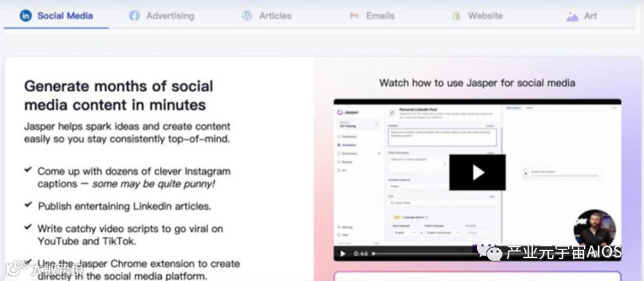Play the Jasper social media video
Screen dimensions: 644x281
(x=477, y=172)
